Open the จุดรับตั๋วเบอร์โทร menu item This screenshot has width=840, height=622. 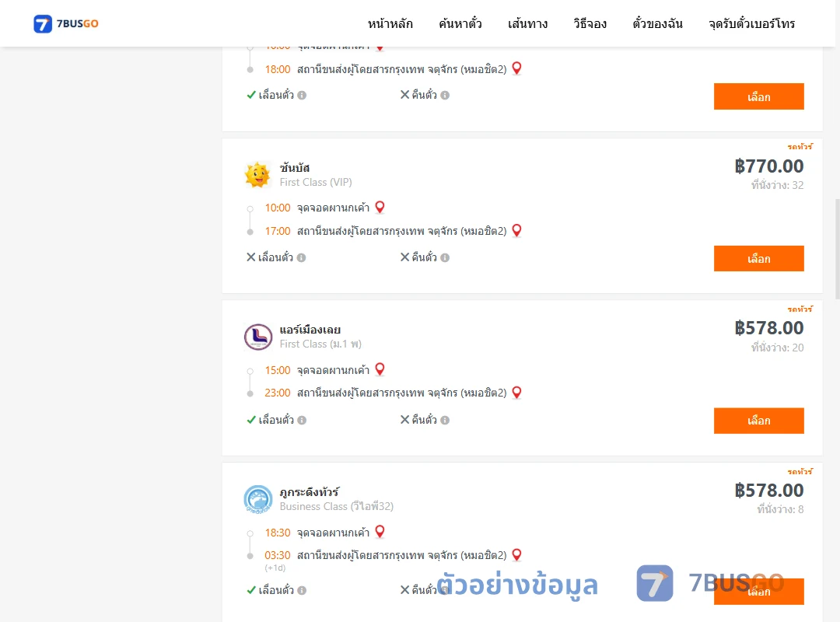coord(751,23)
